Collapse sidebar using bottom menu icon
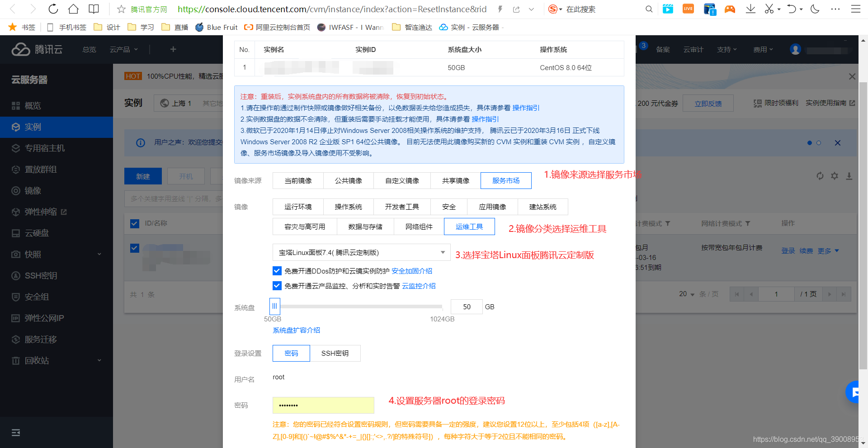The width and height of the screenshot is (868, 448). pyautogui.click(x=16, y=433)
